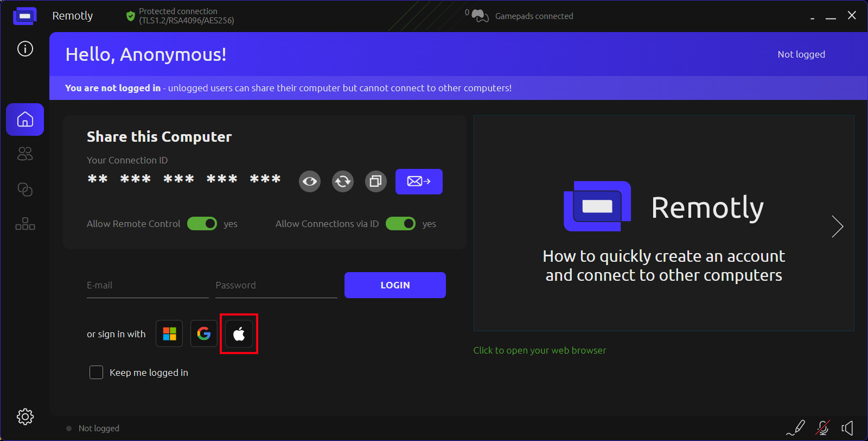Click the Remotly logo in the title bar
The image size is (868, 441).
coord(25,16)
